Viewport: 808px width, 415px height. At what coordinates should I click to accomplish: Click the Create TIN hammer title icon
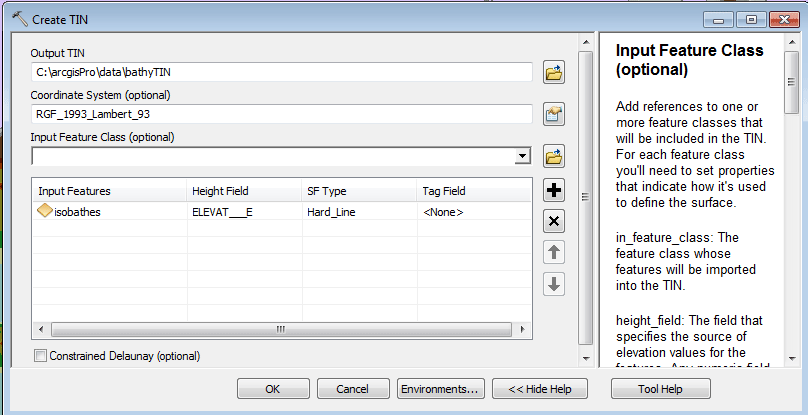[x=18, y=18]
